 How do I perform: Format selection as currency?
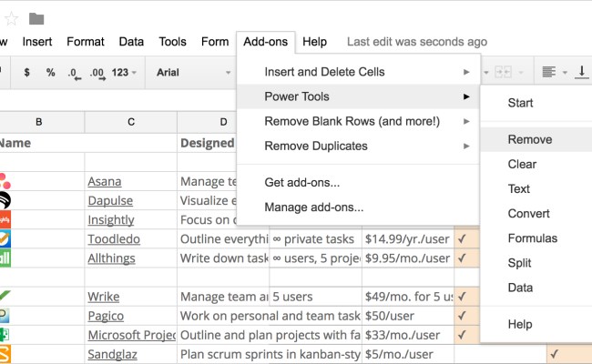(x=27, y=72)
